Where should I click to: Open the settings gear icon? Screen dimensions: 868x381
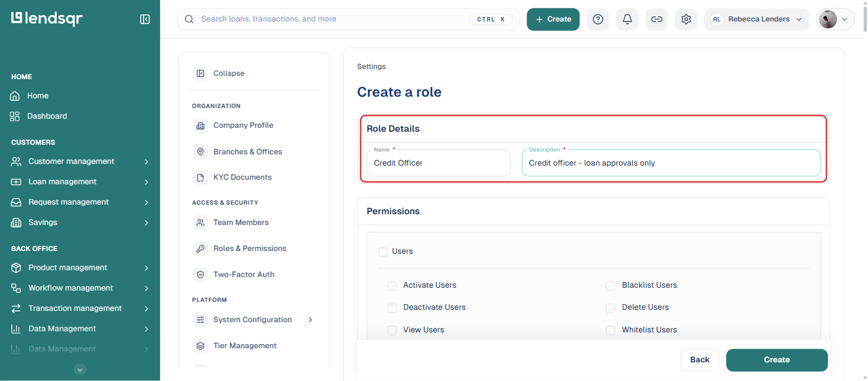pyautogui.click(x=686, y=19)
